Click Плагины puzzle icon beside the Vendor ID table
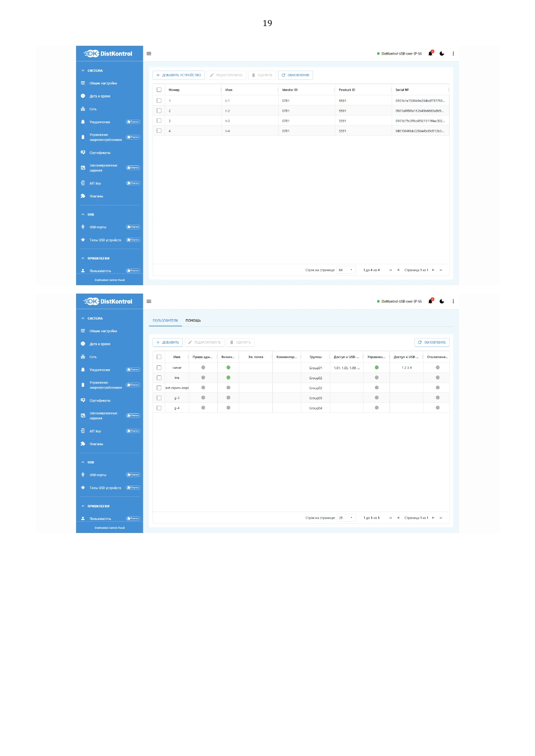 83,196
